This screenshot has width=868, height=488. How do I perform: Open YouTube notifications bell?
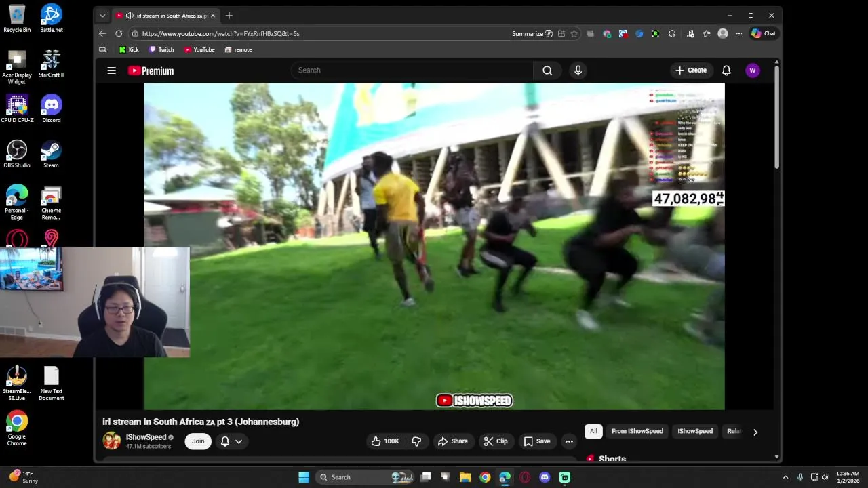point(726,70)
